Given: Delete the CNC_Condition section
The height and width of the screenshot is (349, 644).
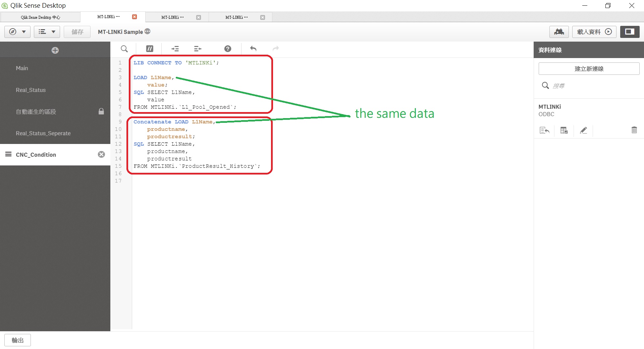Looking at the screenshot, I should pyautogui.click(x=101, y=154).
